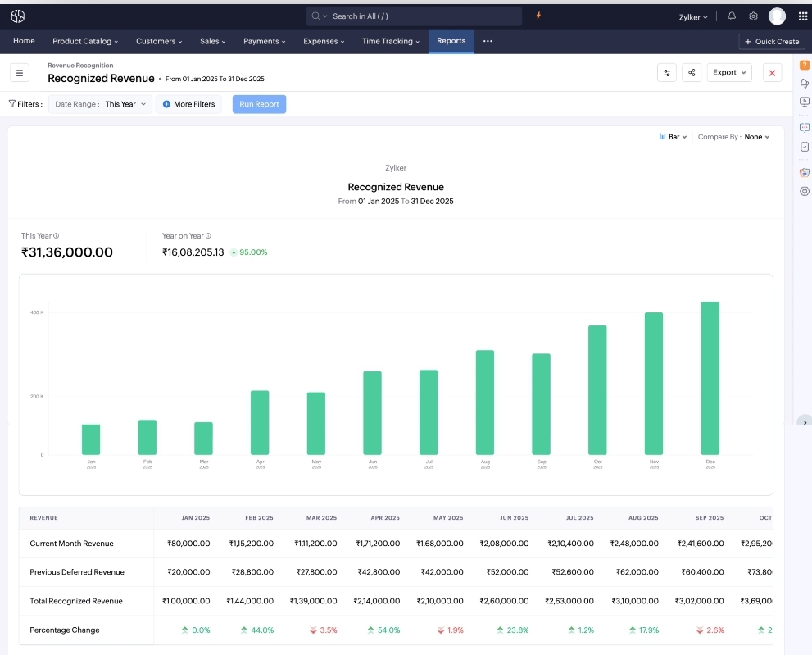Open the video demo icon in right sidebar
This screenshot has height=655, width=812.
point(804,101)
